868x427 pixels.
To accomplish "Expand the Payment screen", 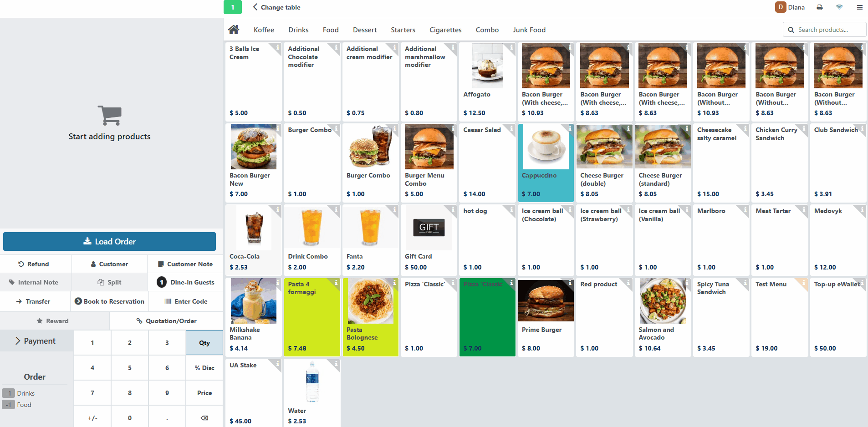I will tap(36, 341).
